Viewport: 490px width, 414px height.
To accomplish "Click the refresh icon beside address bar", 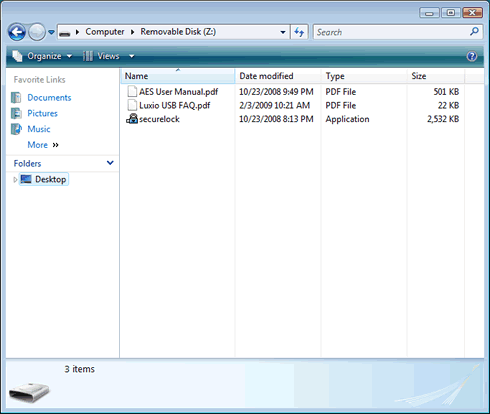I will [x=299, y=32].
